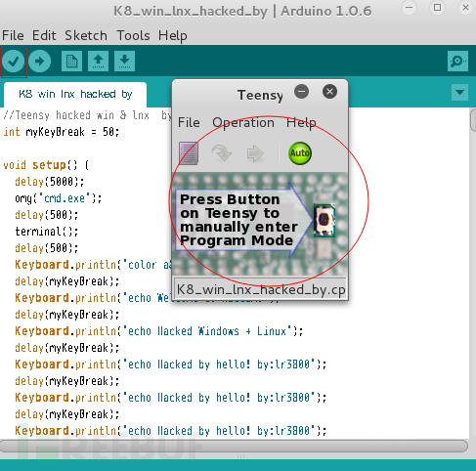Click the 'terminal();' code line
The image size is (476, 471).
coord(47,232)
